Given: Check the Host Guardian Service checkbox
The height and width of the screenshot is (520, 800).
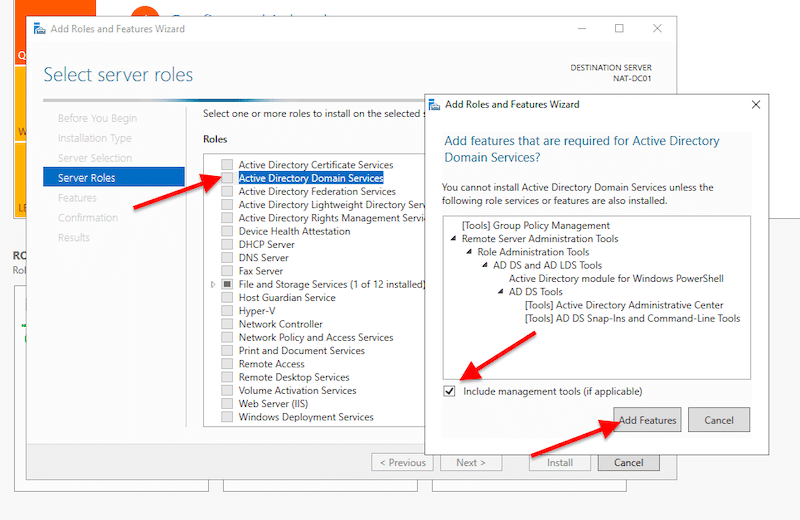Looking at the screenshot, I should pyautogui.click(x=227, y=298).
